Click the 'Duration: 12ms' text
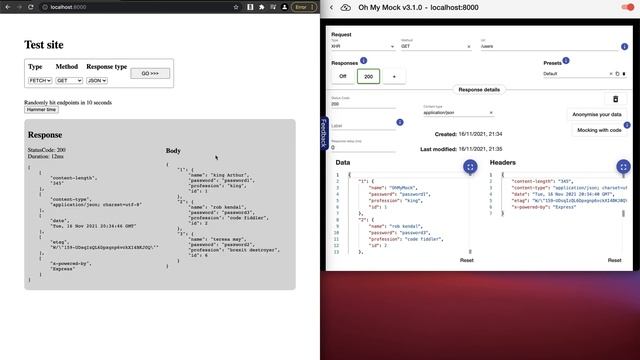This screenshot has height=360, width=640. click(x=45, y=156)
